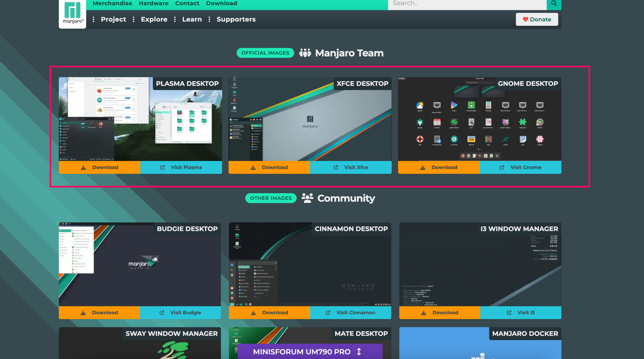This screenshot has height=359, width=644.
Task: Go to Merchandise in top bar
Action: point(112,3)
